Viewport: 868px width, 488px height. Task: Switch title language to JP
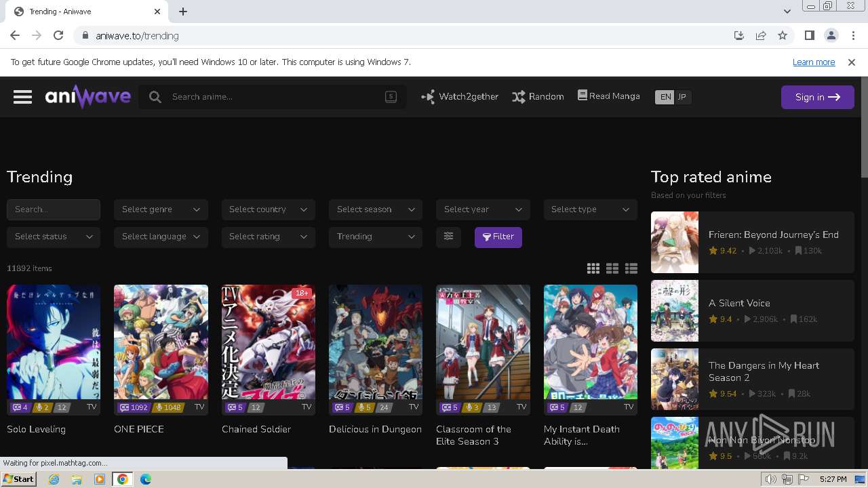(682, 97)
